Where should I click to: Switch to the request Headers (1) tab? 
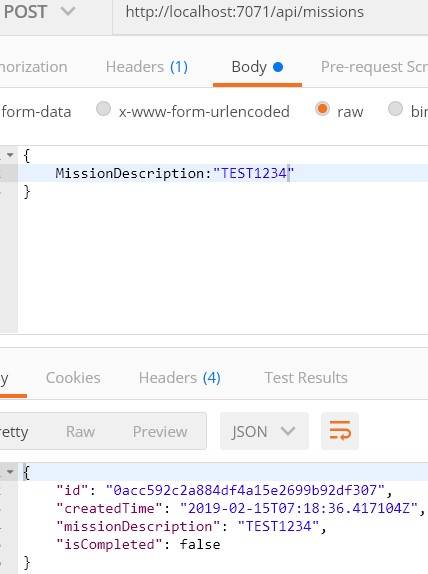pyautogui.click(x=147, y=67)
